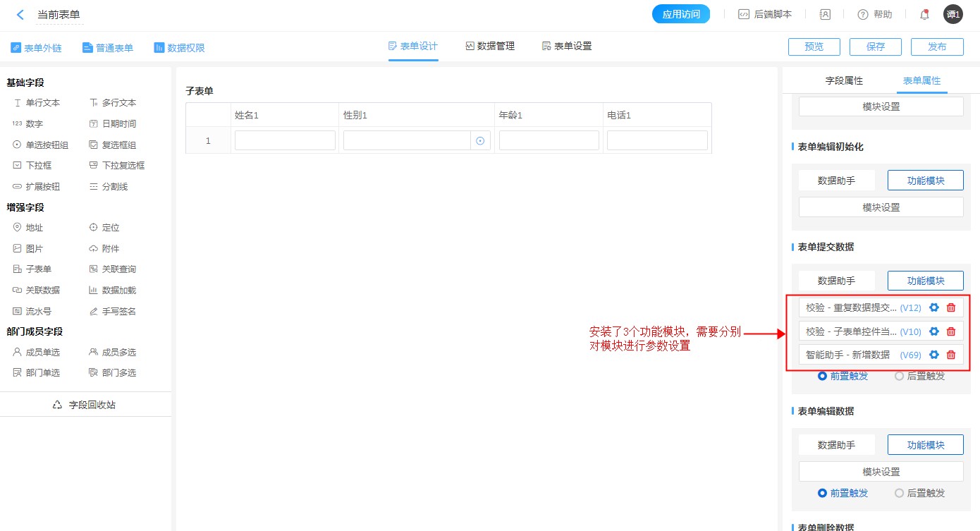Open the 字段回收站 panel
The width and height of the screenshot is (980, 531).
pos(85,405)
